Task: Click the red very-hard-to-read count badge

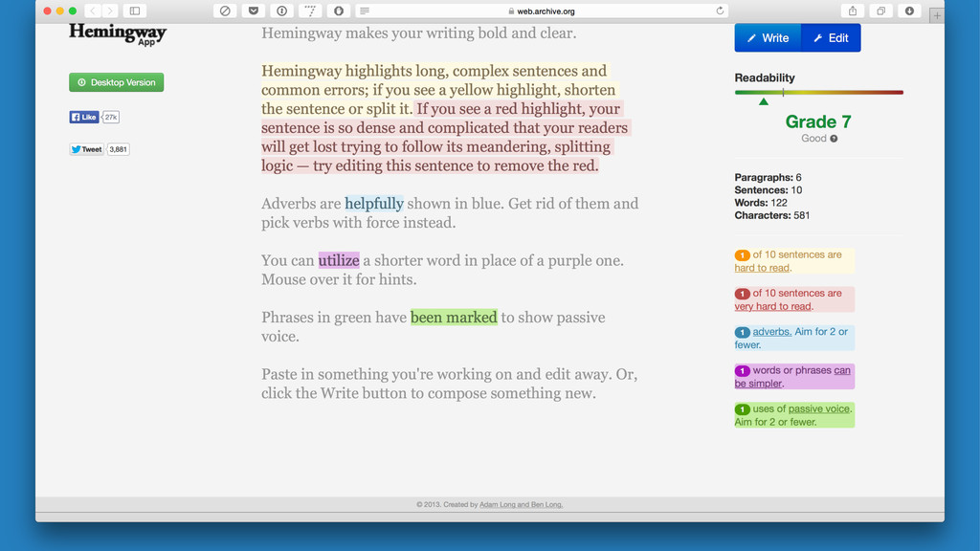Action: point(742,294)
